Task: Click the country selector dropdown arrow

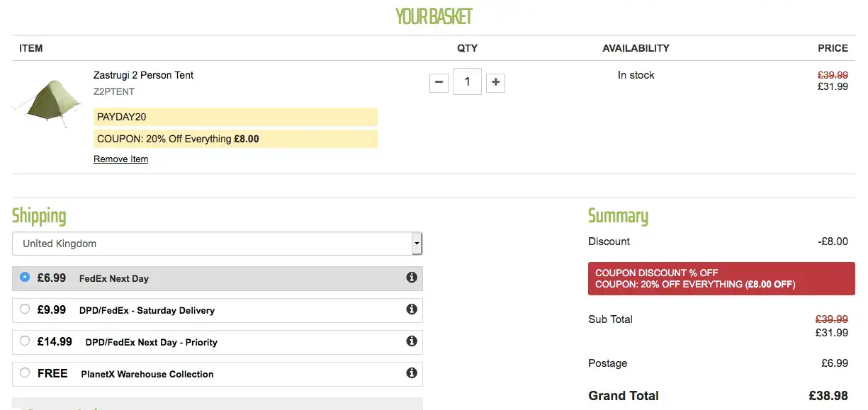Action: pyautogui.click(x=417, y=243)
